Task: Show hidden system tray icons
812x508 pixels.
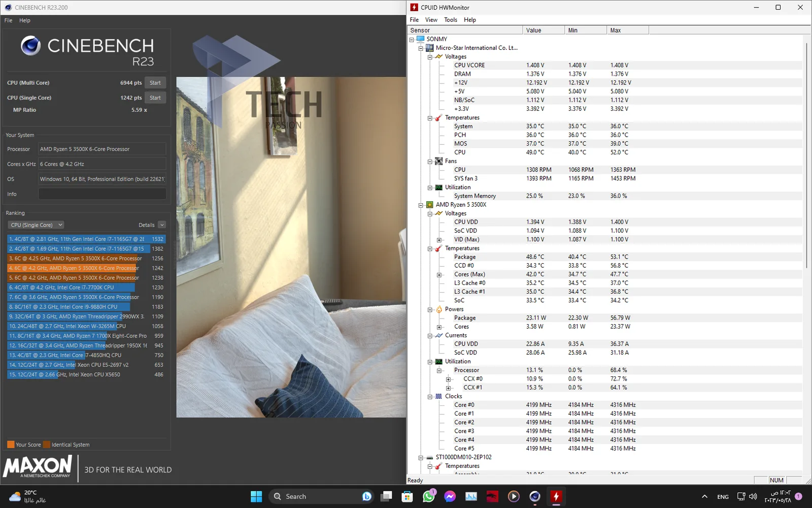Action: [x=704, y=496]
